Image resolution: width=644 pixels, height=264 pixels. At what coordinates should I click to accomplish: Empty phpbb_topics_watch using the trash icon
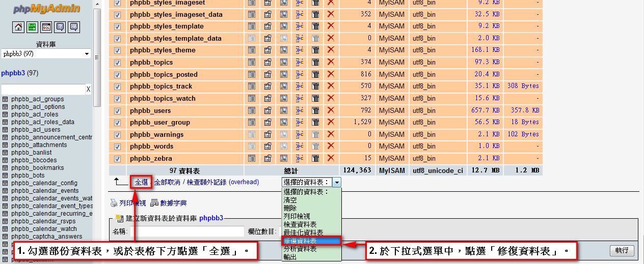click(315, 98)
